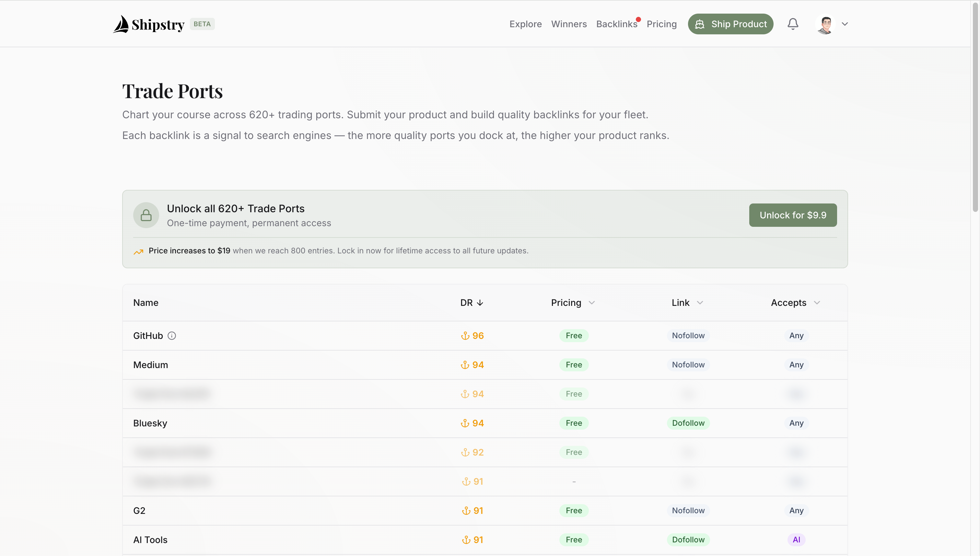This screenshot has width=980, height=556.
Task: Go to the Explore section
Action: click(525, 24)
